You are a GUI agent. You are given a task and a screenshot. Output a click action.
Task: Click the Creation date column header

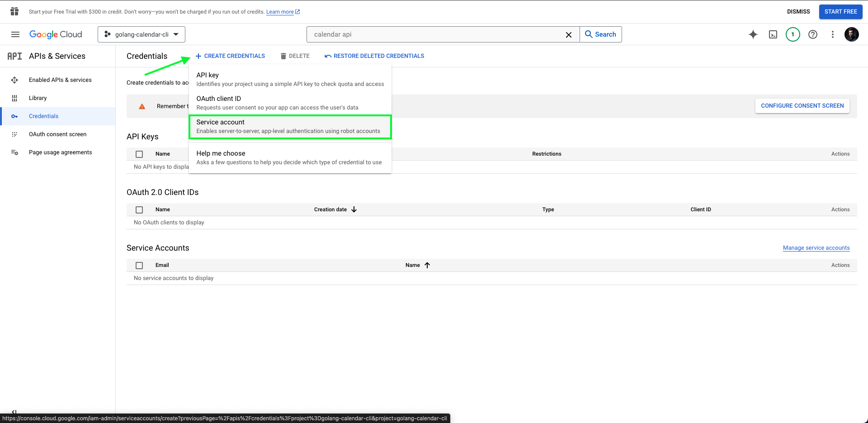tap(330, 209)
